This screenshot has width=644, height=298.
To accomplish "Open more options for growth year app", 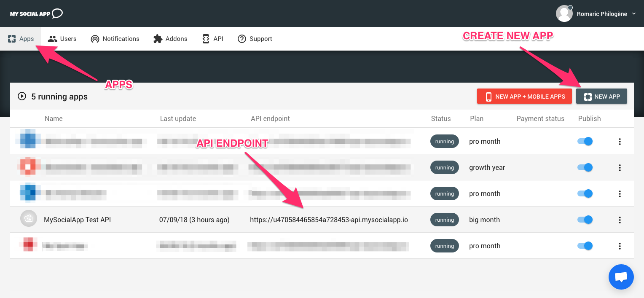I will point(620,167).
